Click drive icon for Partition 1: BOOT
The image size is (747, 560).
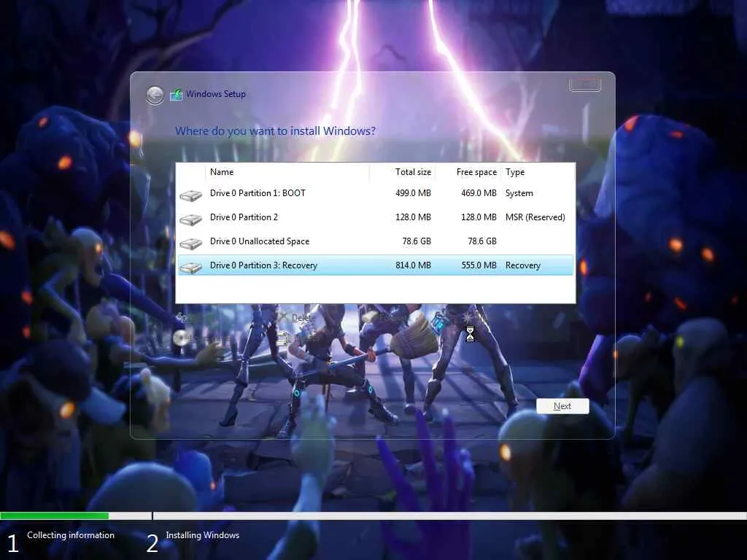click(191, 195)
